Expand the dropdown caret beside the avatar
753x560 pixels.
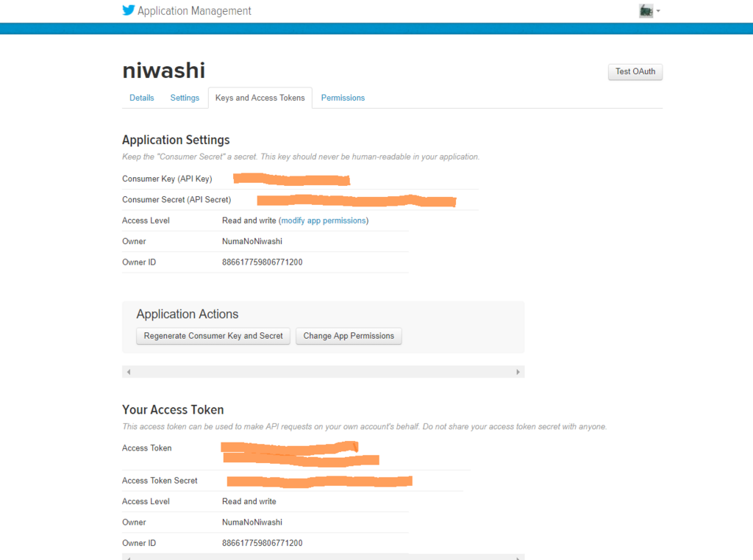pos(658,10)
